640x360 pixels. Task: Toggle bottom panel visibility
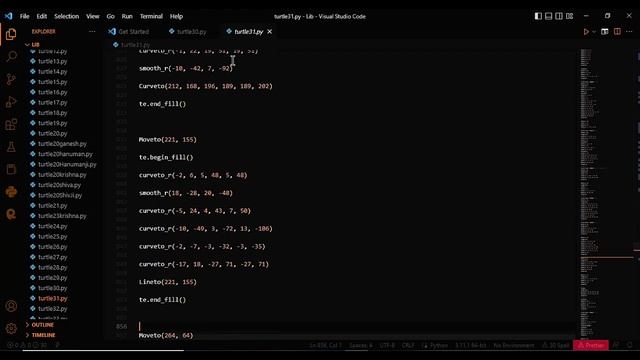[x=549, y=16]
